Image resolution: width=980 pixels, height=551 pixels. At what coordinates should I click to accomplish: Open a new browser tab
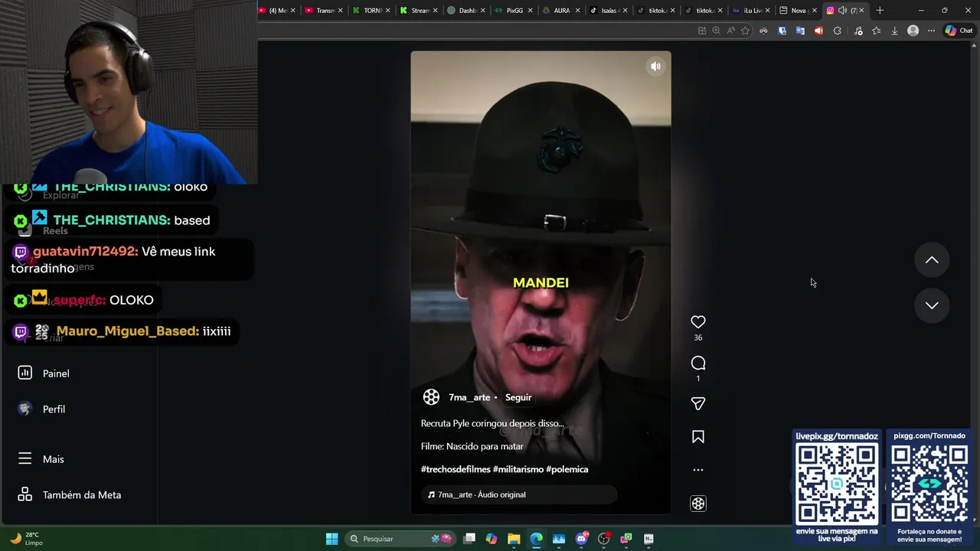(x=880, y=11)
